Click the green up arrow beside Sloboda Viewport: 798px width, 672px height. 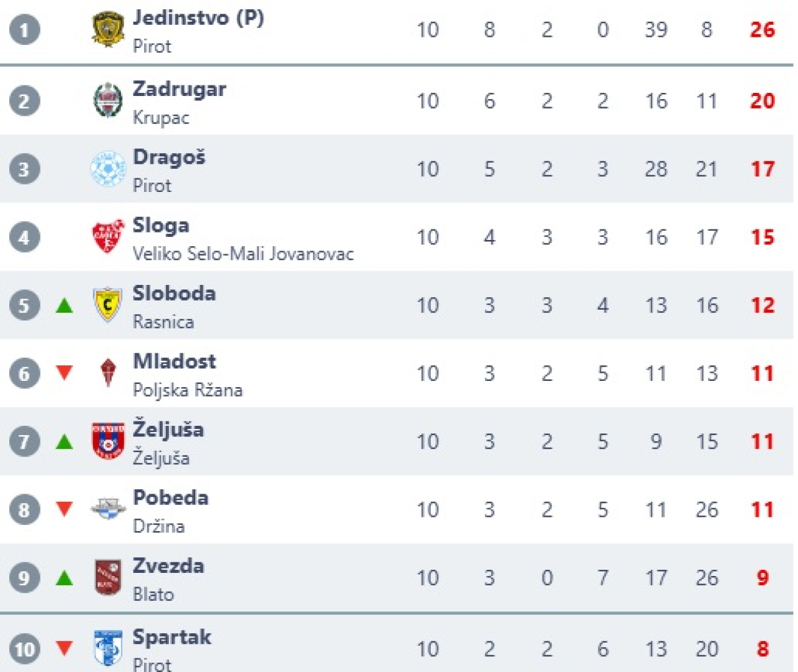(x=64, y=305)
